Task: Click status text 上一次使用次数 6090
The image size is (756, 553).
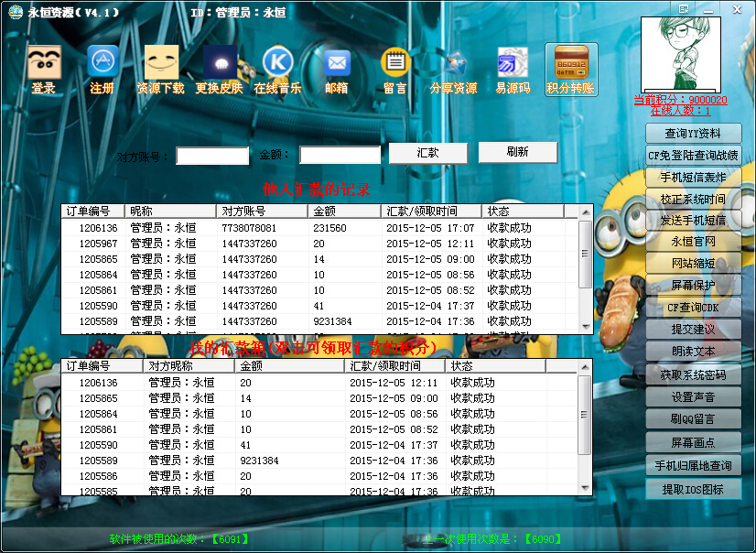Action: click(x=491, y=538)
